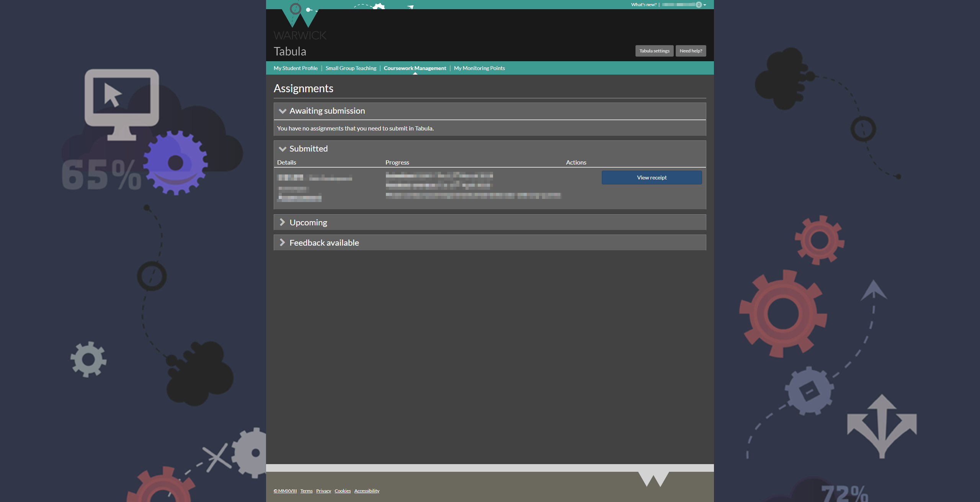Expand the Upcoming section chevron

click(x=282, y=222)
